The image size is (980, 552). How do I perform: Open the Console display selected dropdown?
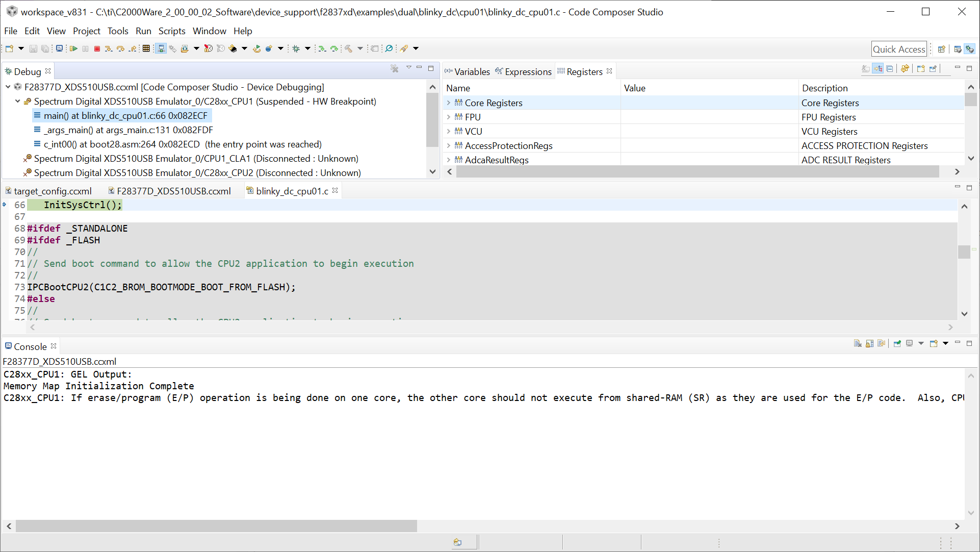click(921, 343)
